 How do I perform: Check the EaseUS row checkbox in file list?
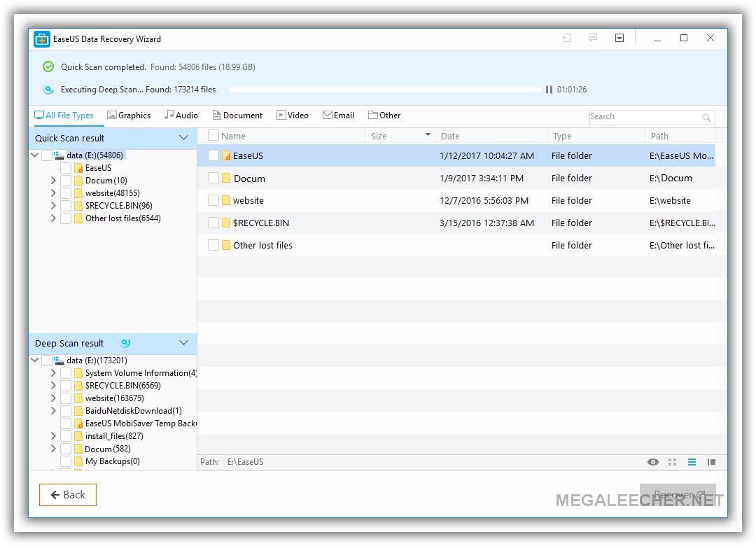[213, 156]
